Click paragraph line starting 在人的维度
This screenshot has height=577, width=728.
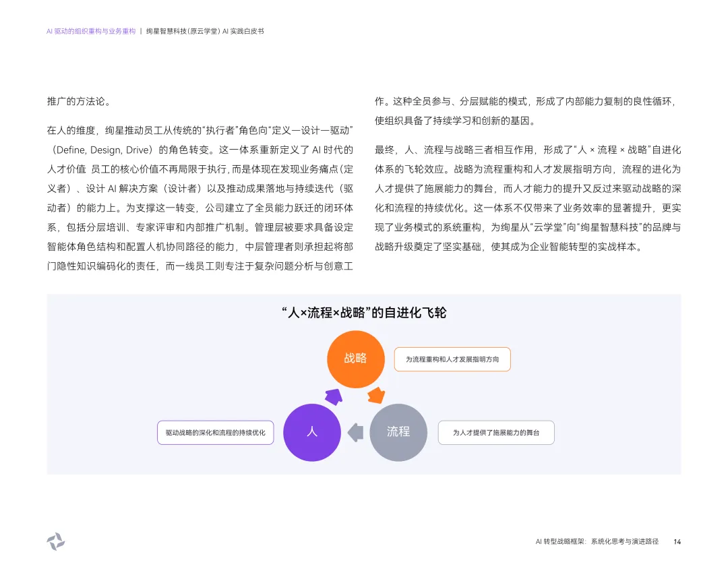200,131
